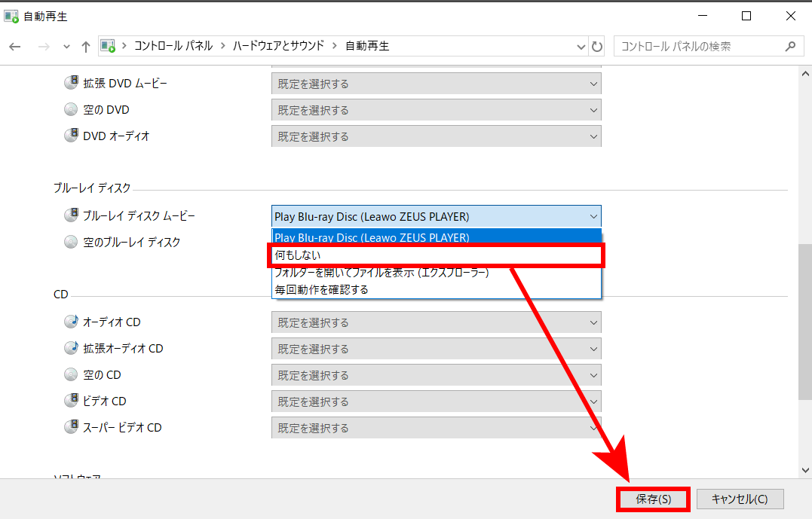812x519 pixels.
Task: Click the vertical scrollbar thumb
Action: pyautogui.click(x=805, y=320)
